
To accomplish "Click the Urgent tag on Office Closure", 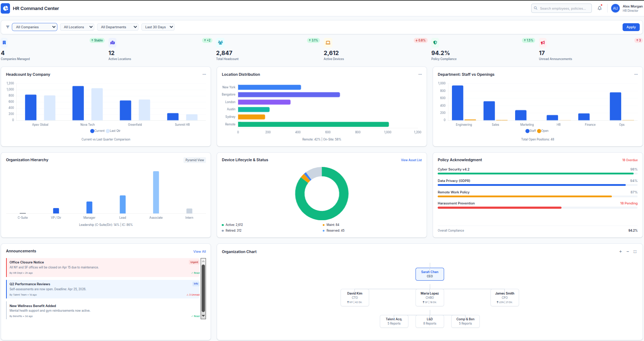I will tap(194, 262).
